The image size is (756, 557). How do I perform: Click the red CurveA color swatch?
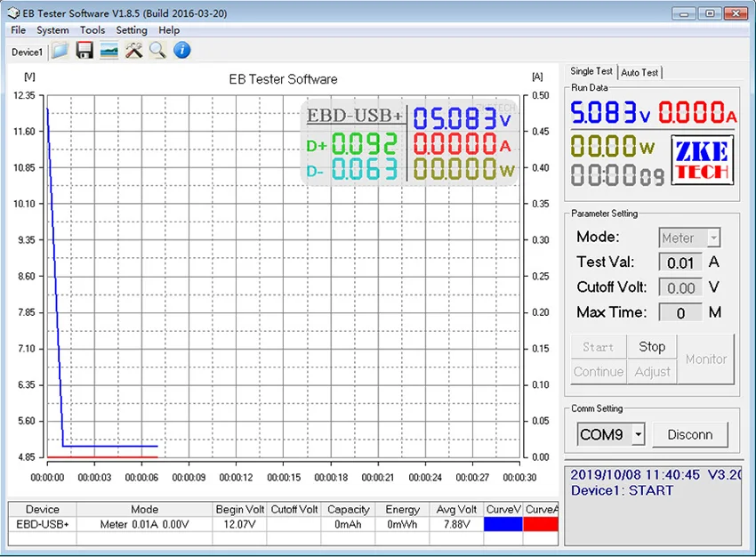coord(542,525)
